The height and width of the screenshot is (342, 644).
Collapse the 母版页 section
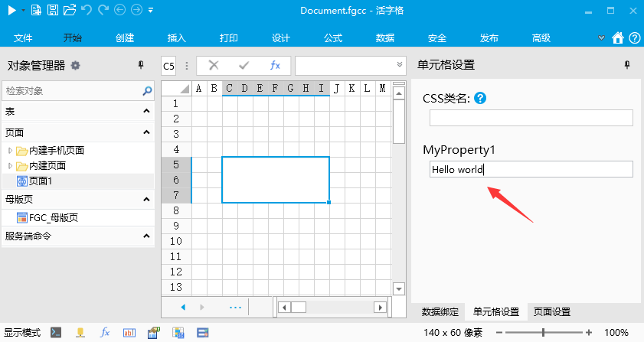pos(146,199)
